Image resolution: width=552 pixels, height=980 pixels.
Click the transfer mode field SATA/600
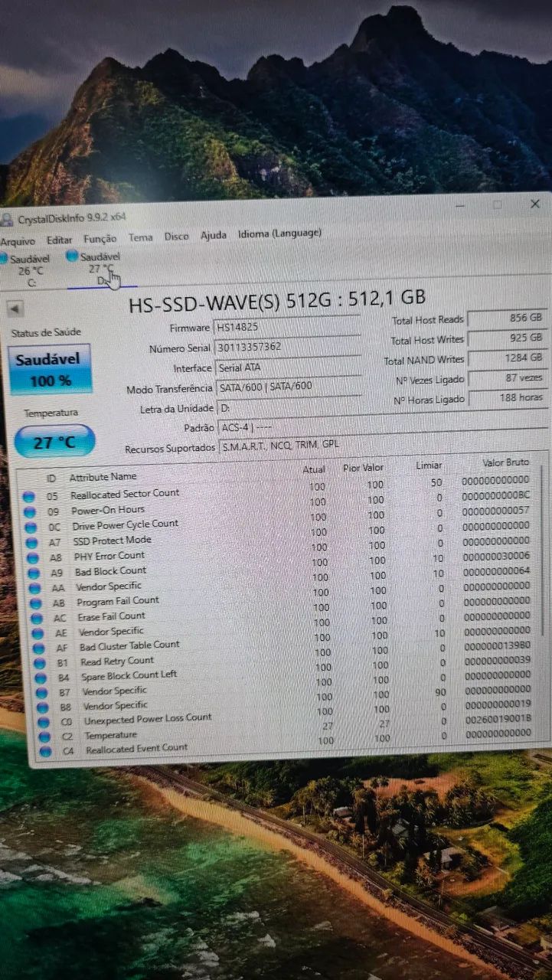289,387
